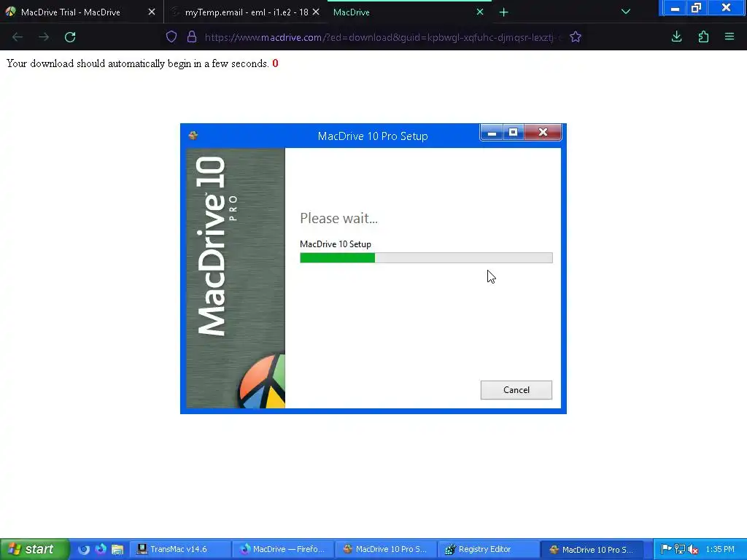Open the browser extensions menu
This screenshot has width=747, height=560.
tap(703, 36)
